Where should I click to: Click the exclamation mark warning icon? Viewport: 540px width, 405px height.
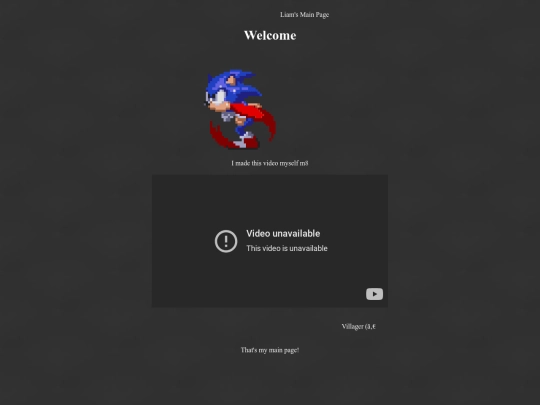(226, 241)
